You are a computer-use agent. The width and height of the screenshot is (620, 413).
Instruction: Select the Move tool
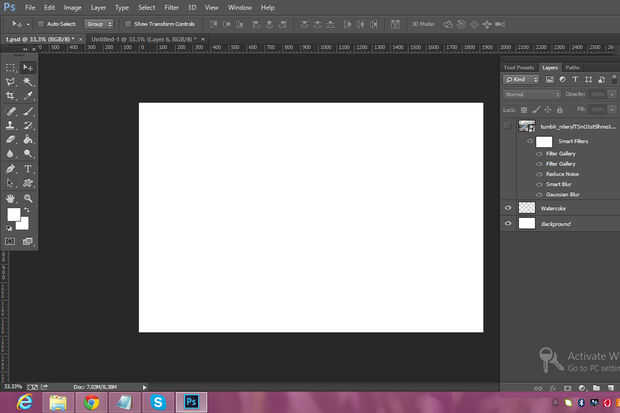point(28,67)
